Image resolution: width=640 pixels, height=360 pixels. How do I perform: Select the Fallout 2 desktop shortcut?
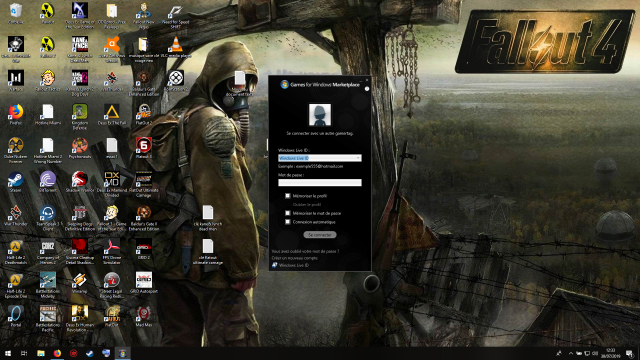point(48,47)
